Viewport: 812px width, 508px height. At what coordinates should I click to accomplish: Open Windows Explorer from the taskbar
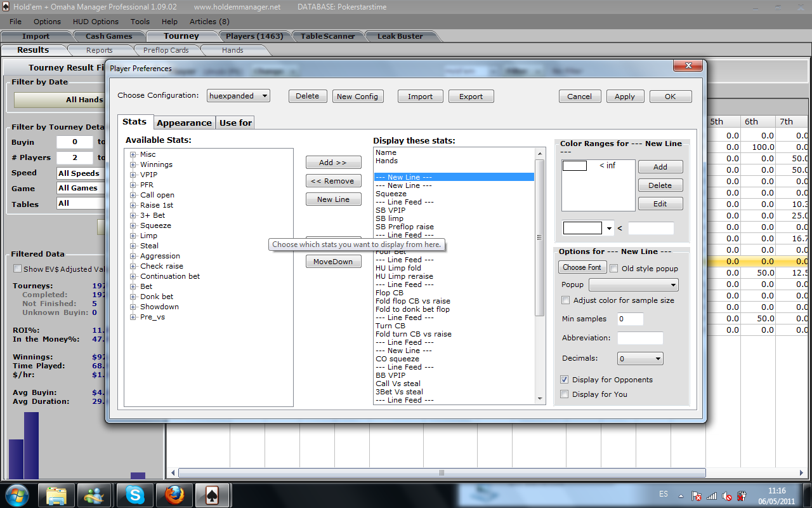56,494
